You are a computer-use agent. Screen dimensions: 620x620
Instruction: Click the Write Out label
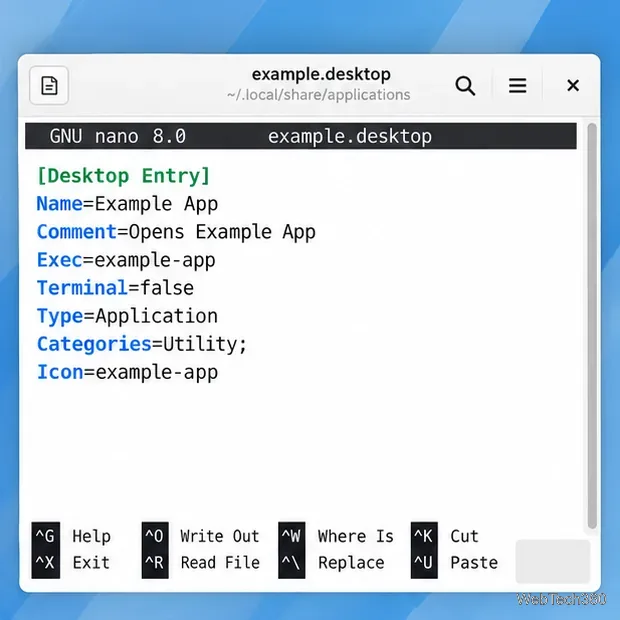(x=220, y=537)
